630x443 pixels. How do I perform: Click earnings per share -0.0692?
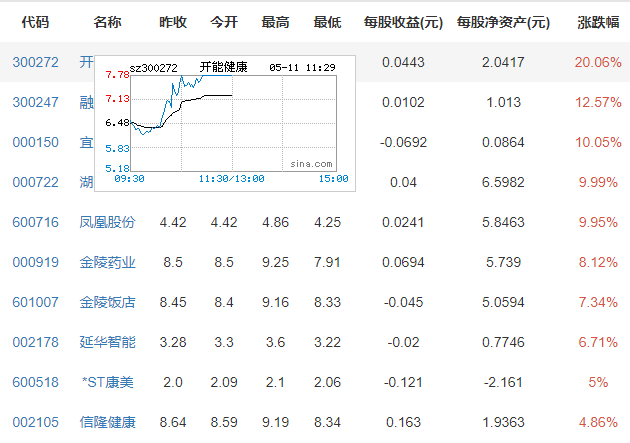coord(403,142)
